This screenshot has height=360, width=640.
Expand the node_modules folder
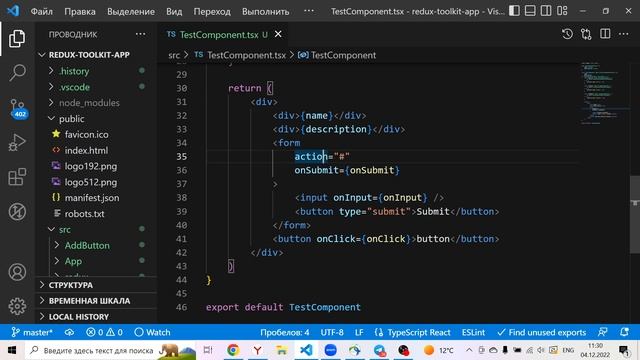tap(97, 103)
